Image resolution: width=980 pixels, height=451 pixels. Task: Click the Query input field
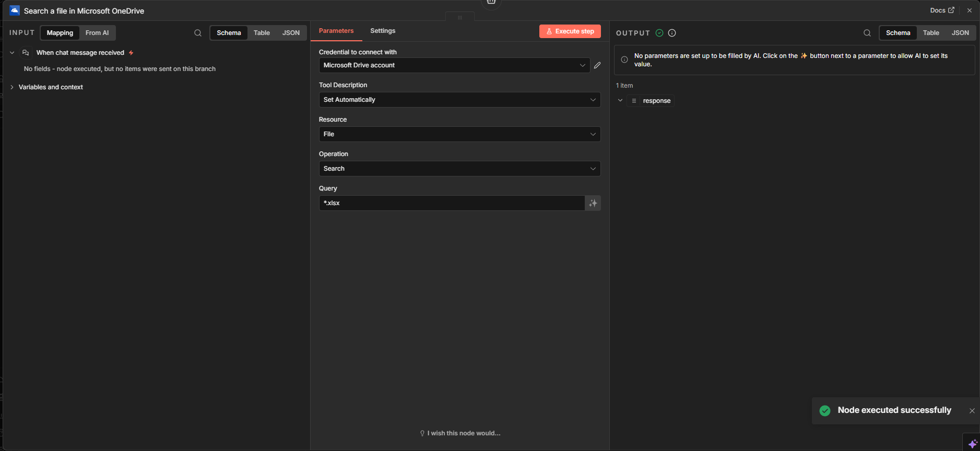[x=452, y=203]
